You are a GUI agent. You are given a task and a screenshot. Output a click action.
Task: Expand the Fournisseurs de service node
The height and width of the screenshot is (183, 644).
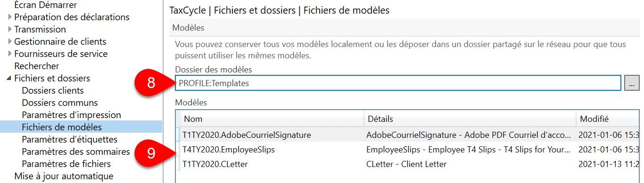(10, 54)
